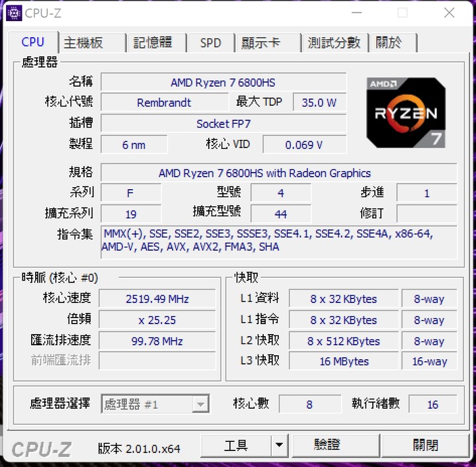Minimize the CPU-Z window
Image resolution: width=476 pixels, height=467 pixels.
pyautogui.click(x=357, y=13)
